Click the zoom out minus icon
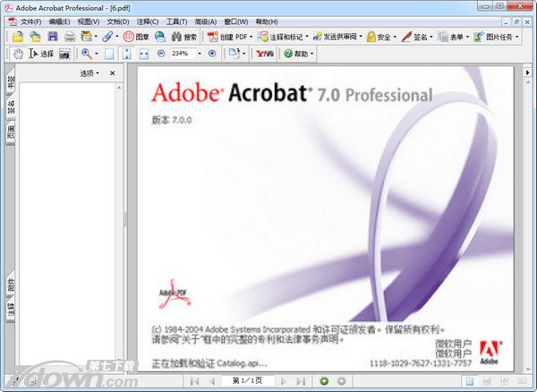Viewport: 537px width, 392px height. click(x=161, y=54)
